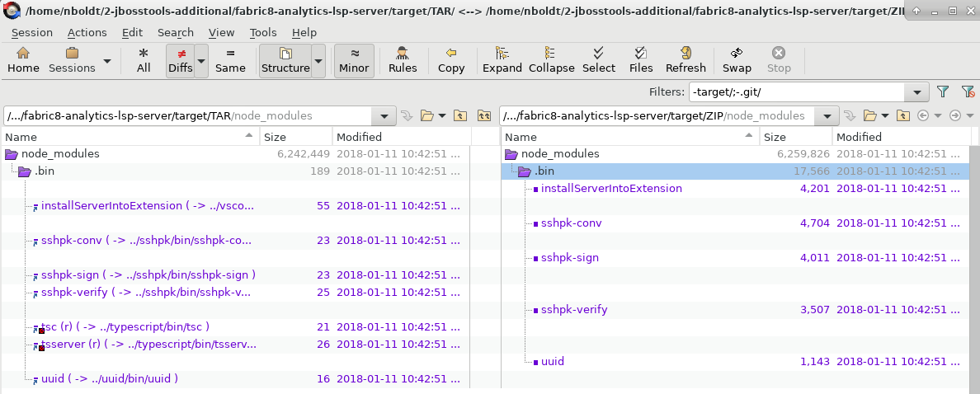
Task: Toggle the Same files filter
Action: [x=230, y=60]
